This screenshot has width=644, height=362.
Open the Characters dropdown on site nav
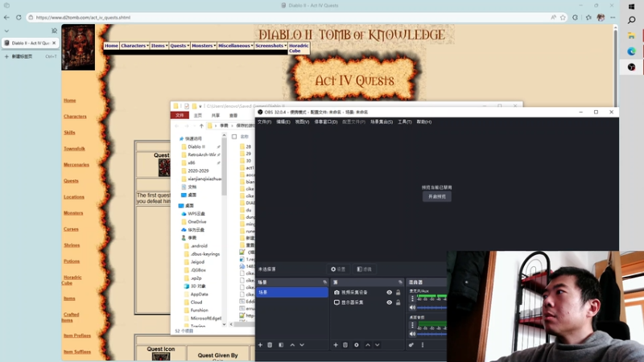[134, 46]
